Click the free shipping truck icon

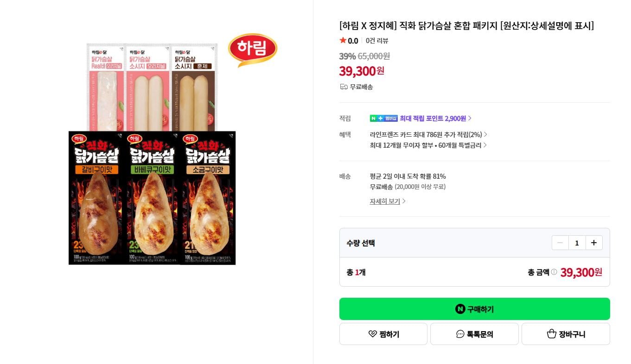tap(344, 87)
